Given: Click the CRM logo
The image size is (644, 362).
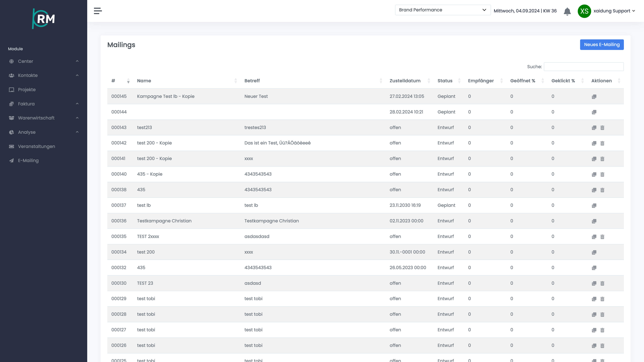Looking at the screenshot, I should [43, 19].
